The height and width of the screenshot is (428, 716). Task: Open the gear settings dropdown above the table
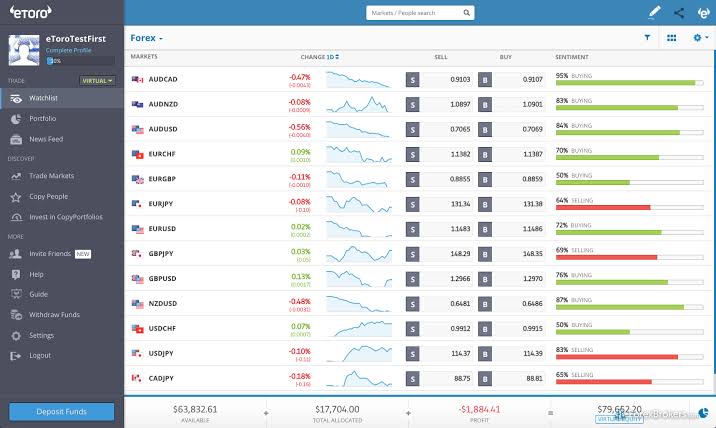click(699, 38)
